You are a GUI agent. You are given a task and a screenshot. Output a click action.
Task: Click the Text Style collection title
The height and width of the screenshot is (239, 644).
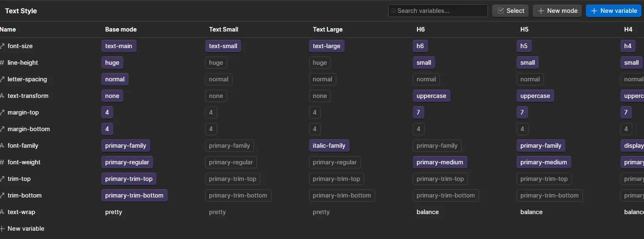[x=21, y=11]
